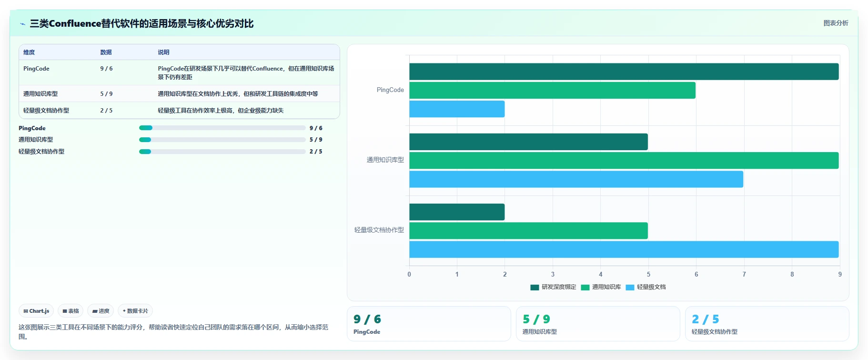Toggle the 通用知识库 legend series
Screen dimensions: 868x360
pyautogui.click(x=601, y=287)
